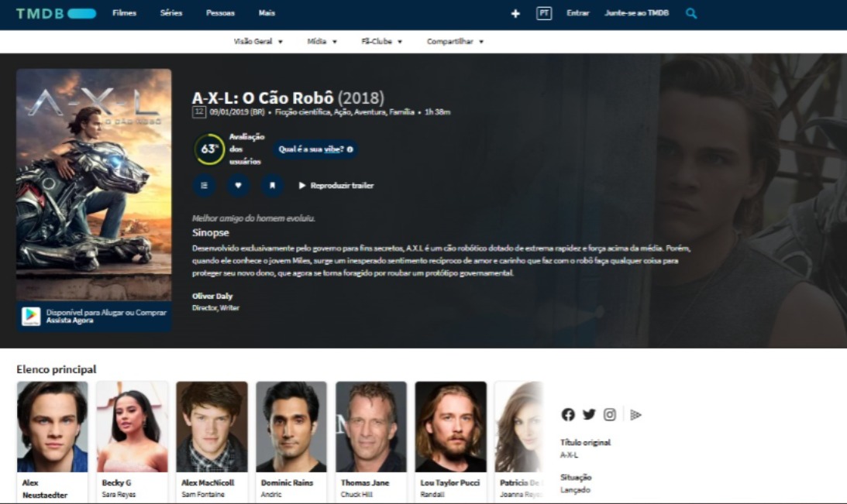
Task: Open the Fã-Clube dropdown
Action: pos(381,42)
